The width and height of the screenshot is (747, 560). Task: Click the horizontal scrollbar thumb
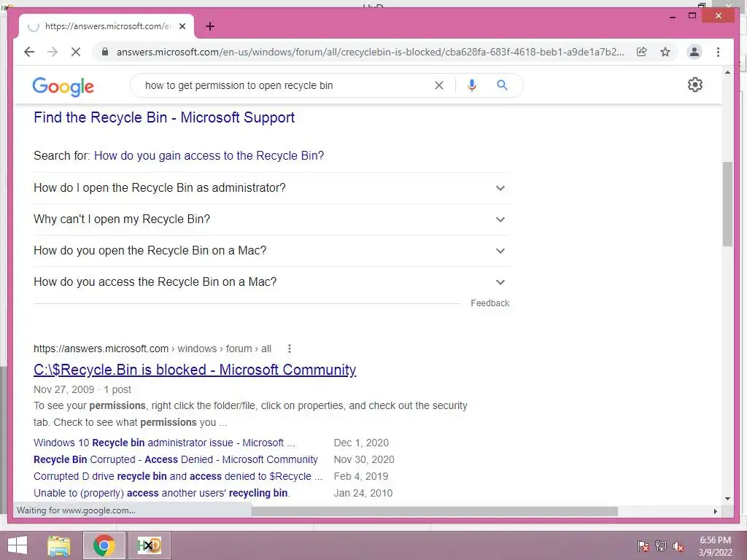tap(435, 511)
